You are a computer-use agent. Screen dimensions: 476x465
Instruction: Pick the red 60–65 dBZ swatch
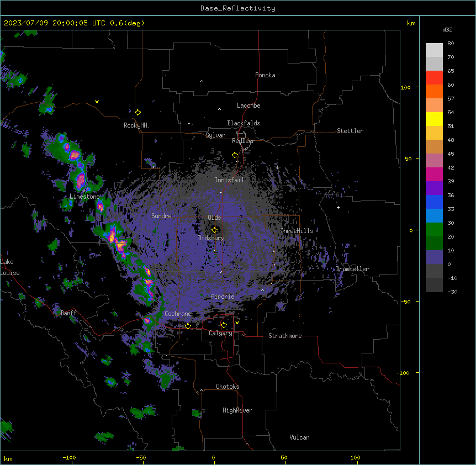coord(434,77)
